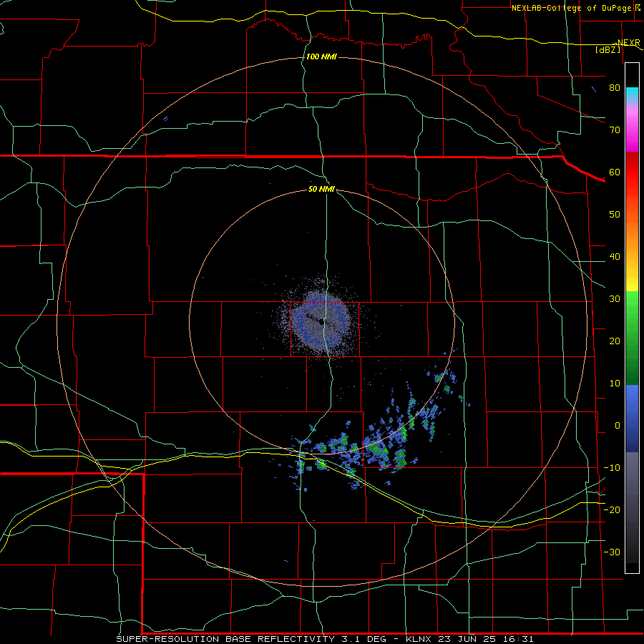The image size is (644, 644).
Task: Click the green segment of the color bar
Action: coord(632,338)
